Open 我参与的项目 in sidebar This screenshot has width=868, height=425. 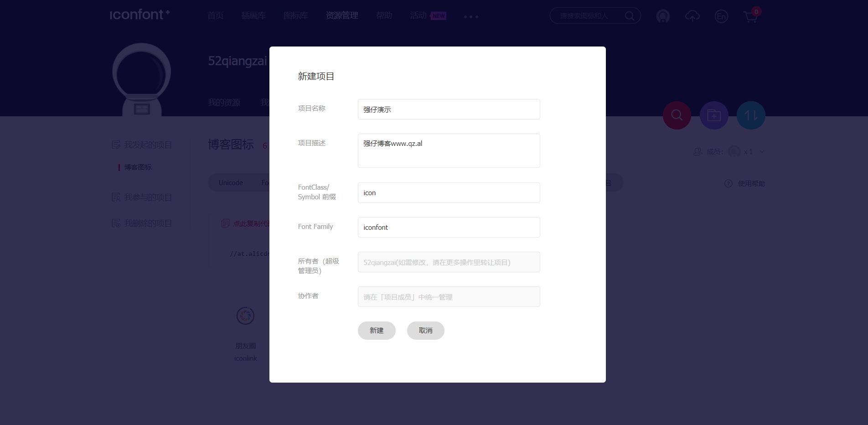pyautogui.click(x=148, y=197)
